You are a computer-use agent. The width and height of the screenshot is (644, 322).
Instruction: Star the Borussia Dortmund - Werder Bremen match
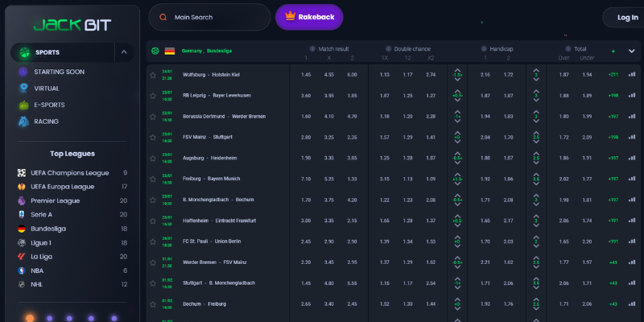coord(153,116)
